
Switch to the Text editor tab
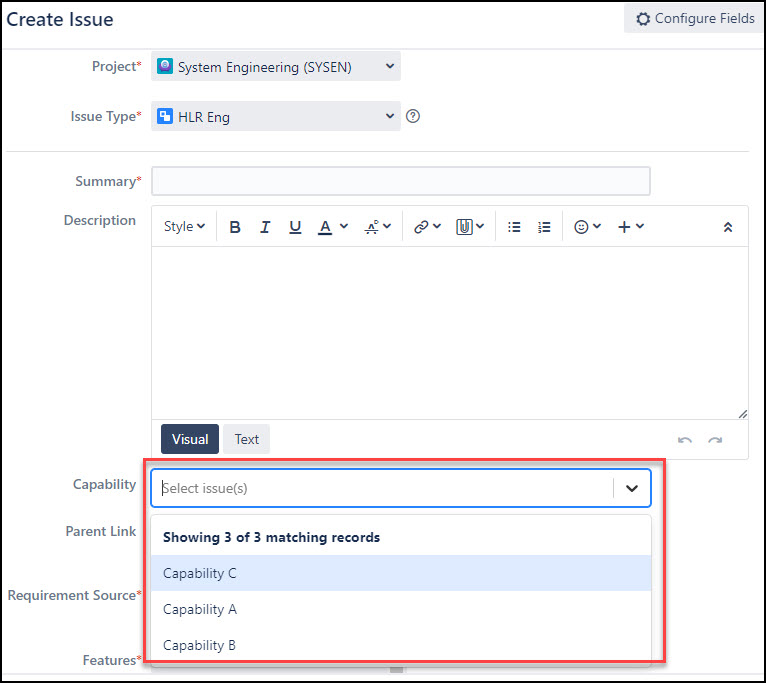click(x=247, y=439)
